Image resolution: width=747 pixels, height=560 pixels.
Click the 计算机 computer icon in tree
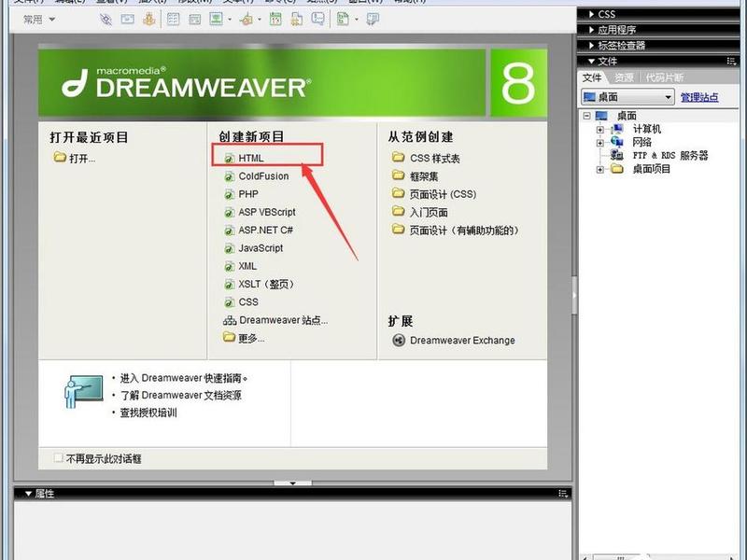point(617,129)
